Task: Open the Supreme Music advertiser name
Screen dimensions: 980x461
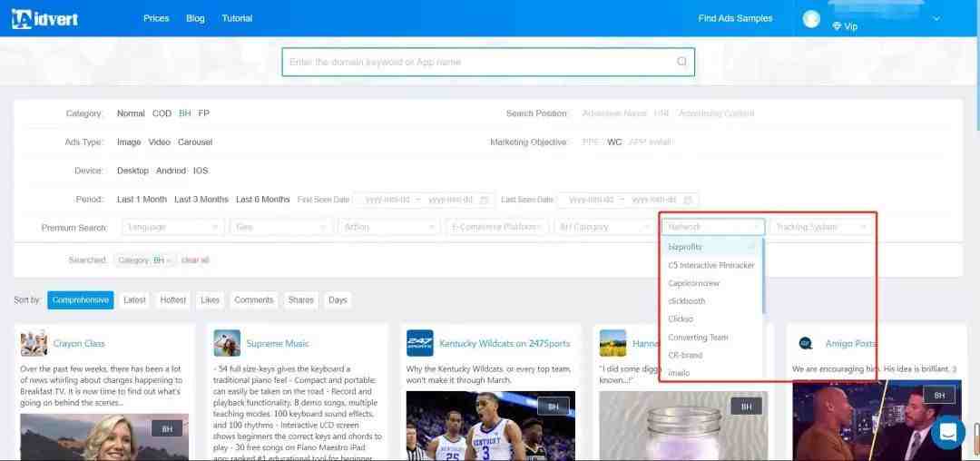Action: coord(278,344)
